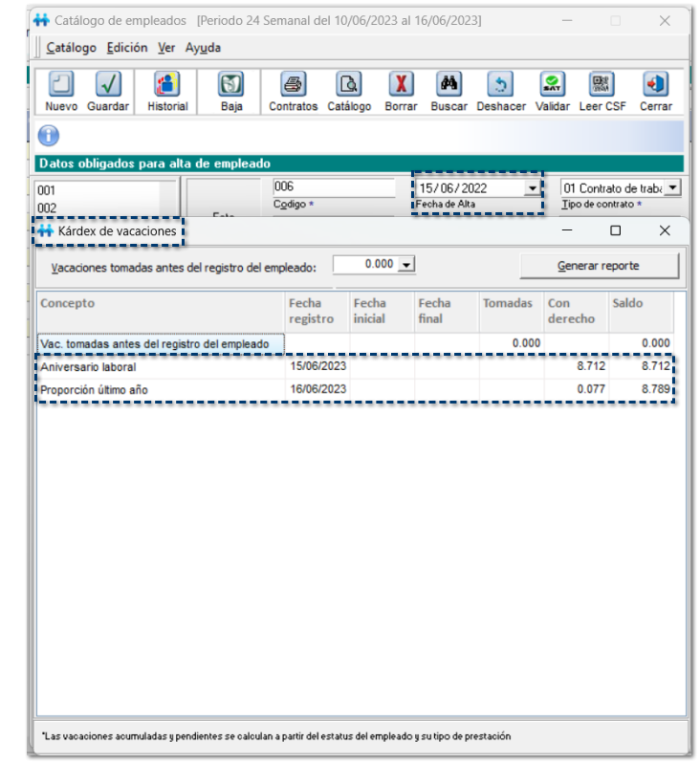This screenshot has width=700, height=764.
Task: Open the Catálogo menu
Action: pyautogui.click(x=71, y=48)
